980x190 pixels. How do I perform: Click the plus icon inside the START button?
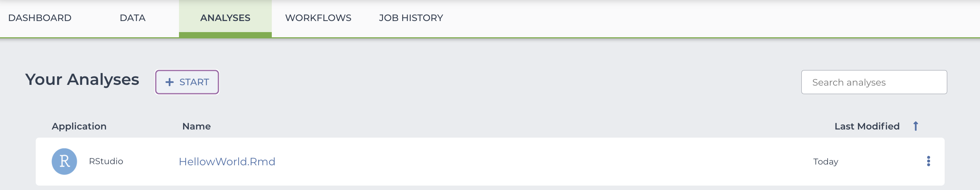click(x=170, y=82)
